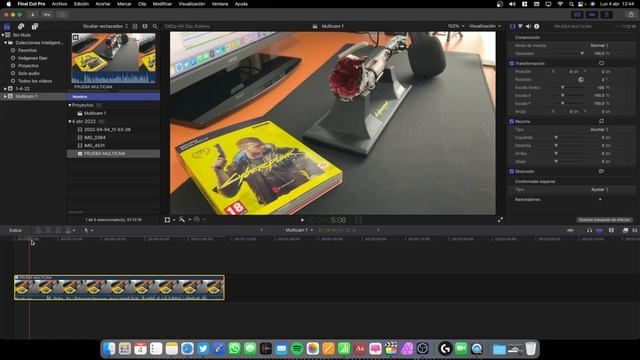Viewport: 640px width, 360px height.
Task: Open the Visualización viewer options dropdown
Action: 484,26
